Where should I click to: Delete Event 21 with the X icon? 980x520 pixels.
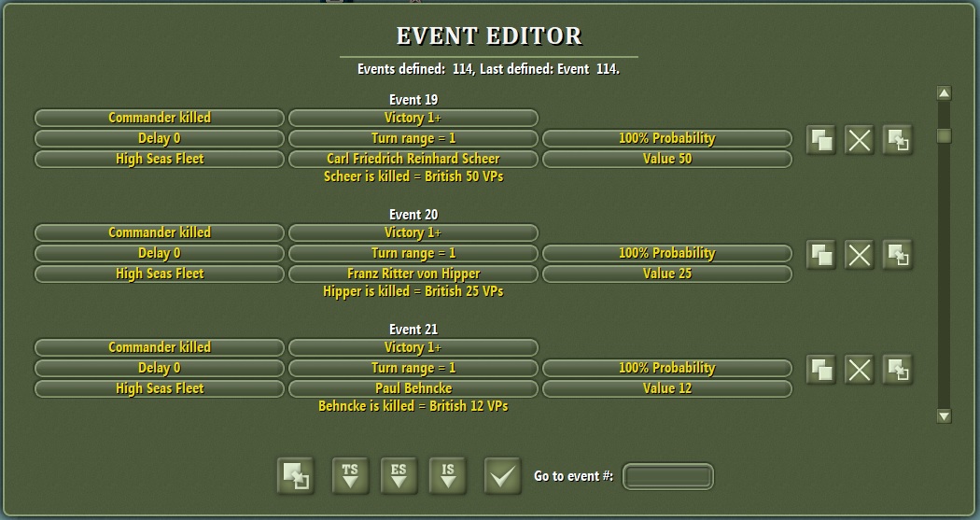tap(860, 370)
